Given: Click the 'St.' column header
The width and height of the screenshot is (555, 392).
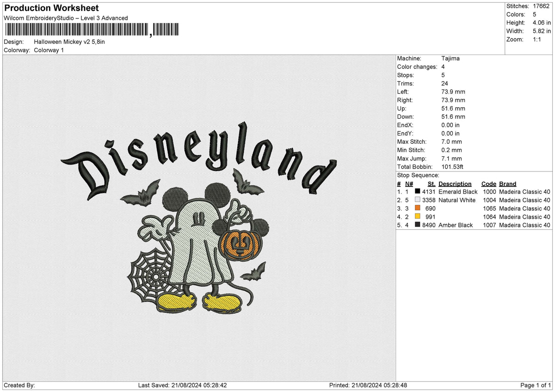Looking at the screenshot, I should pyautogui.click(x=432, y=184).
